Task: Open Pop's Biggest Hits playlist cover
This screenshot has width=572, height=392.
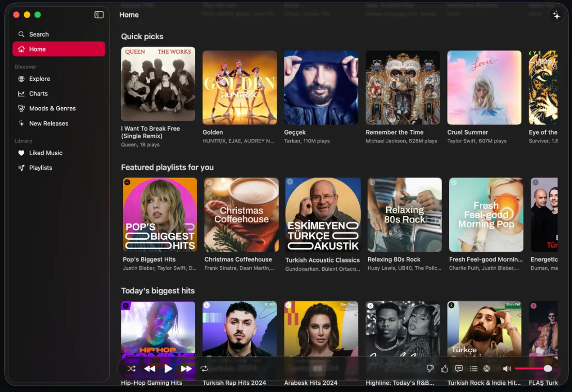Action: [160, 215]
